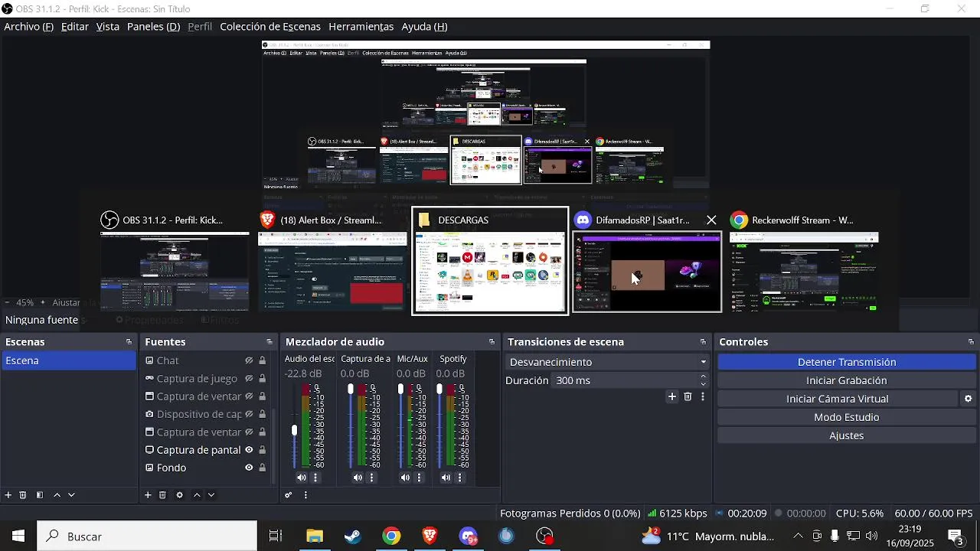Open the Herramientas menu
Screen dimensions: 980x551
click(x=361, y=26)
